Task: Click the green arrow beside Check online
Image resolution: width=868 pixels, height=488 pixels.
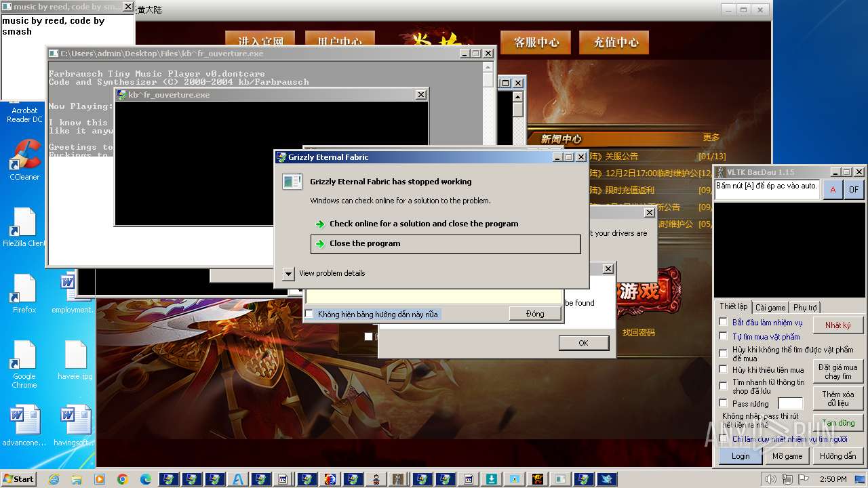Action: [x=320, y=224]
